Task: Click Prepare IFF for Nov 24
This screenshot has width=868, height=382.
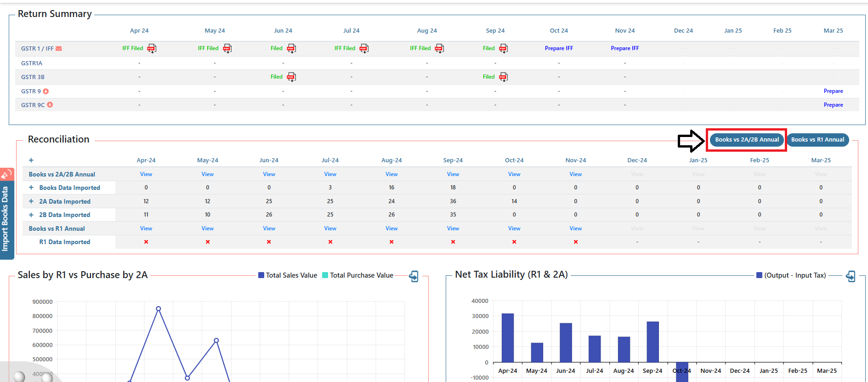Action: [625, 48]
